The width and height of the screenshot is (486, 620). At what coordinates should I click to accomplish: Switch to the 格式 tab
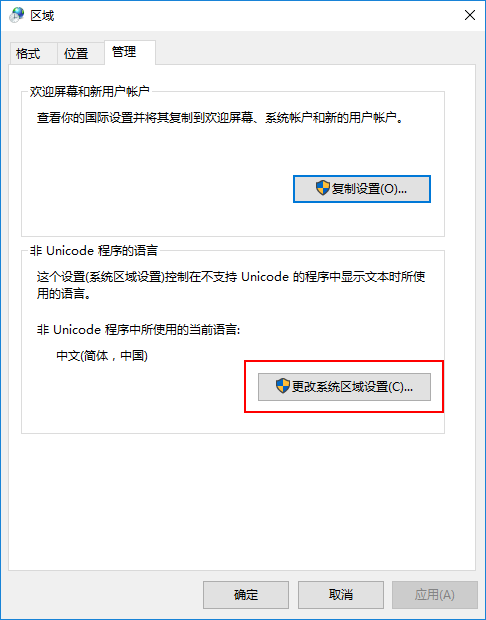coord(28,53)
